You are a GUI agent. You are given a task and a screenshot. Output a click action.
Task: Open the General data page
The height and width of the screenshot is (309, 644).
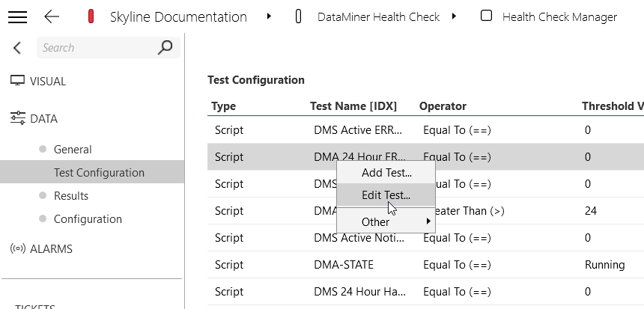[73, 150]
